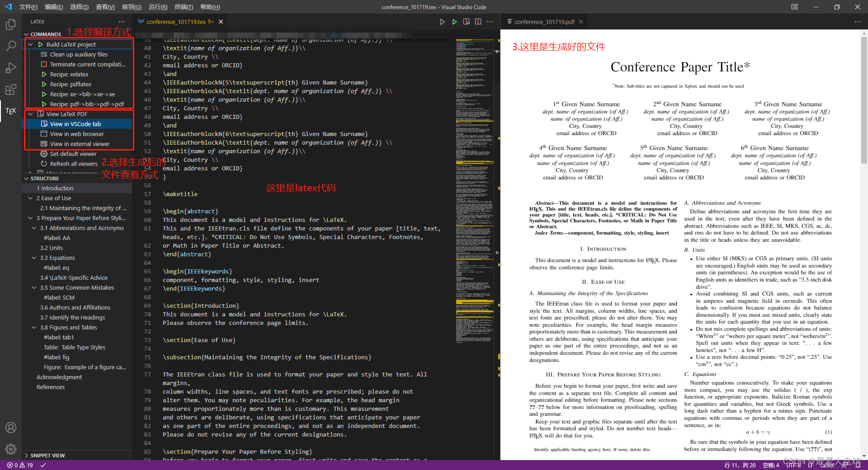Collapse the View LaTeX PDF tree node
Screen dimensions: 868x470
coord(31,114)
